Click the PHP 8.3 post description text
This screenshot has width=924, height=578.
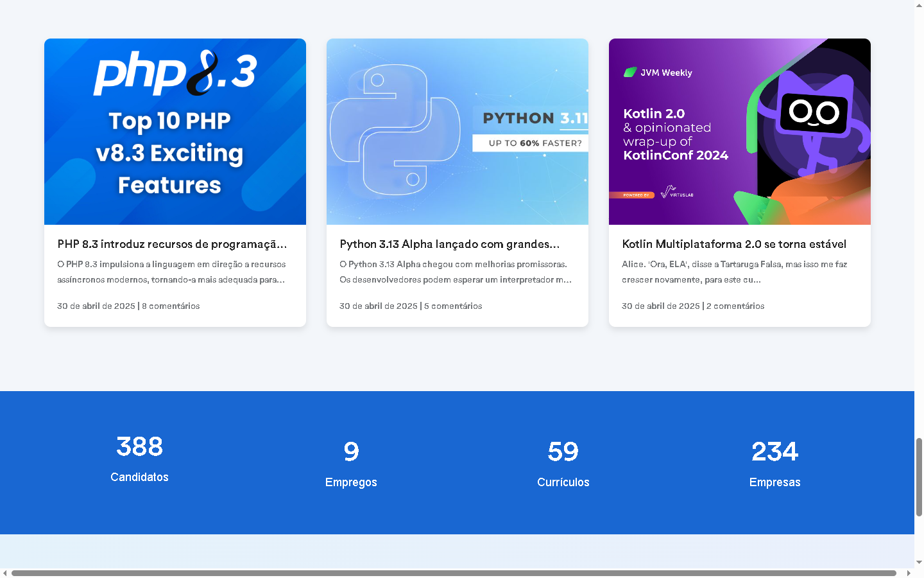click(x=171, y=272)
